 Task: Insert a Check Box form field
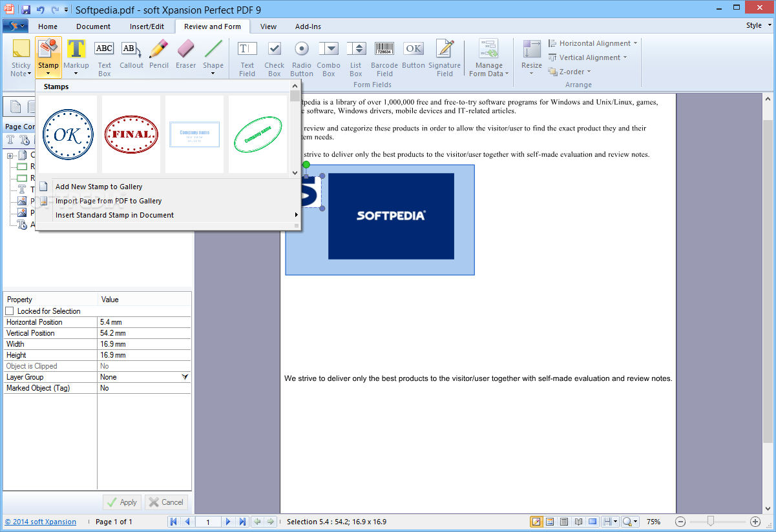[x=274, y=58]
